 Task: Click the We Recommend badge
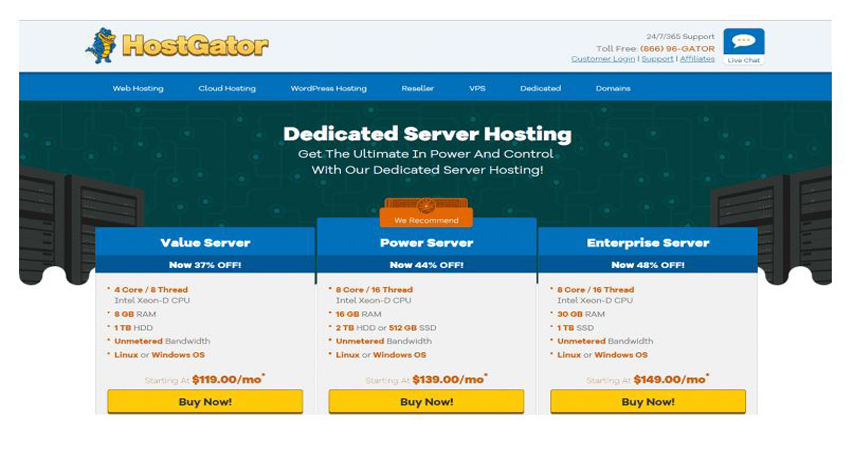click(x=426, y=213)
